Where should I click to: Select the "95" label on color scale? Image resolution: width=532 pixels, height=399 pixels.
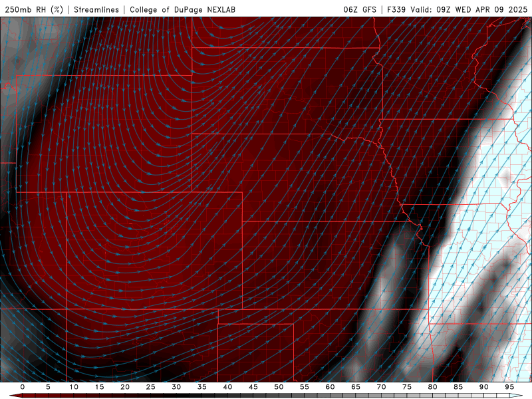tap(509, 387)
